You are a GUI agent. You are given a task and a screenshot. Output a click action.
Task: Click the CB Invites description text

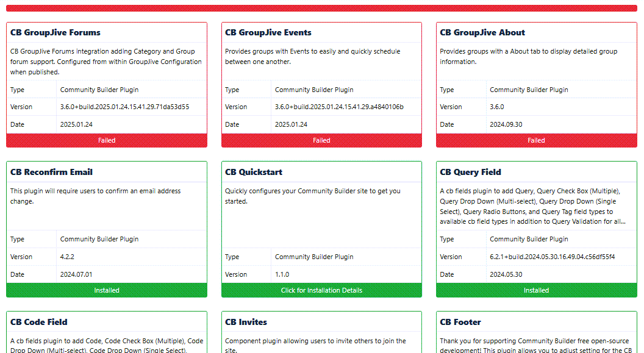click(x=315, y=345)
